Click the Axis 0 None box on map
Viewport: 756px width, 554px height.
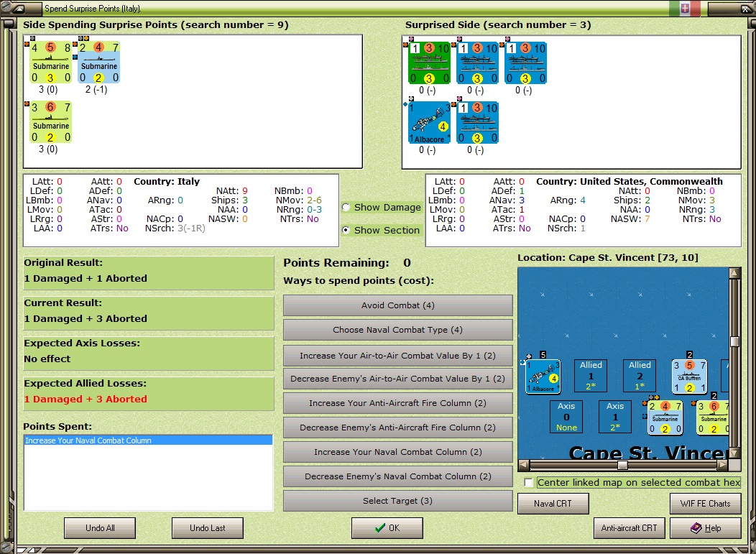click(566, 417)
